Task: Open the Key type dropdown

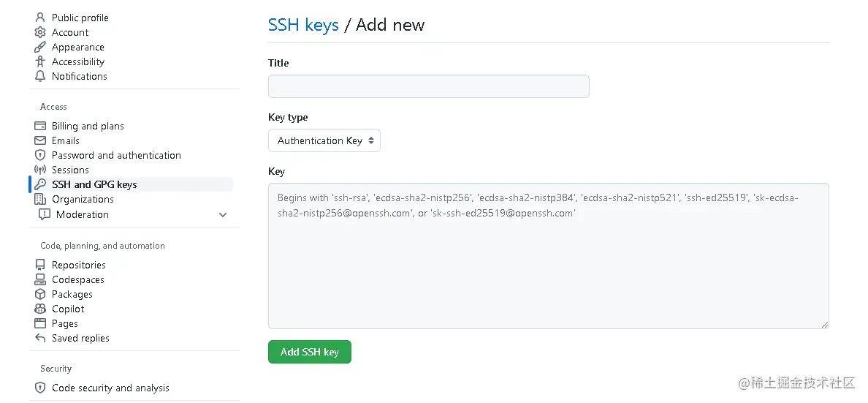Action: pos(324,140)
